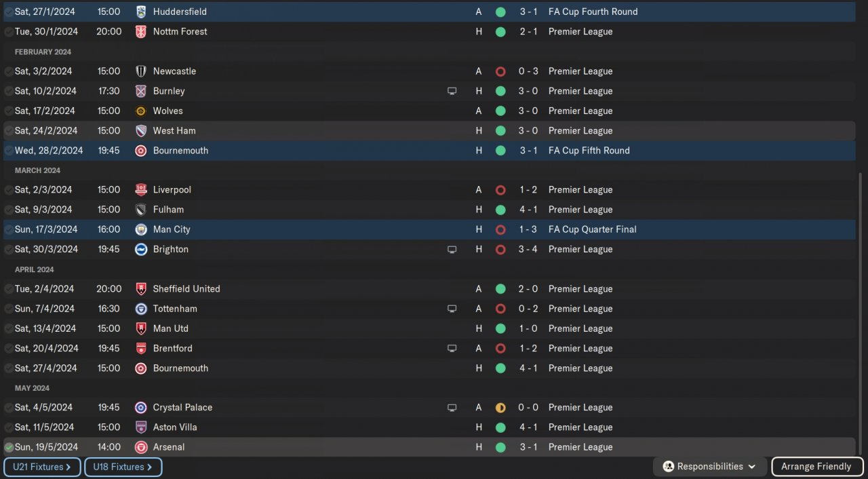
Task: Open FA Cup Quarter Final competition link
Action: tap(592, 229)
